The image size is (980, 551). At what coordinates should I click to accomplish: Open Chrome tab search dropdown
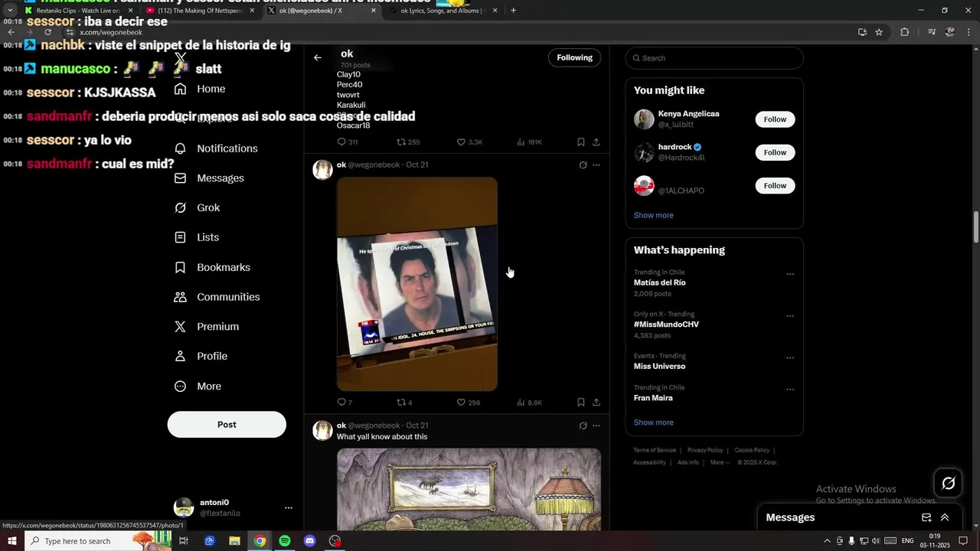pos(10,11)
